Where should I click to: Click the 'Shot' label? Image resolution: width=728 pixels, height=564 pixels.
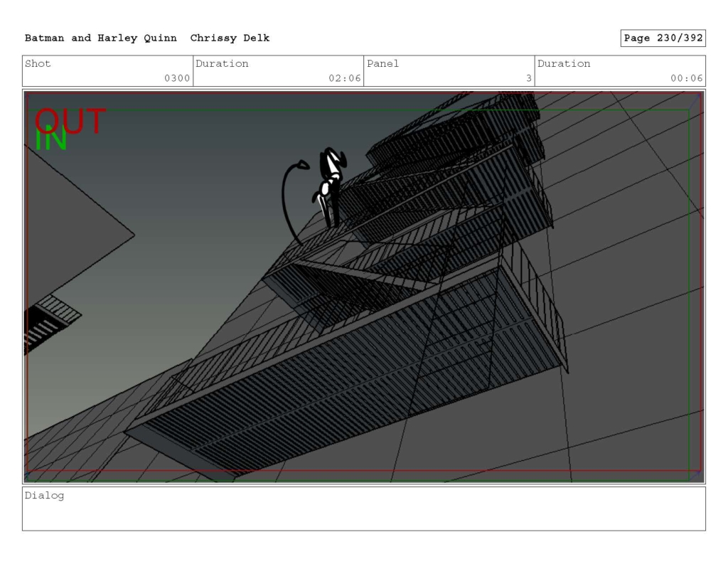click(x=38, y=63)
